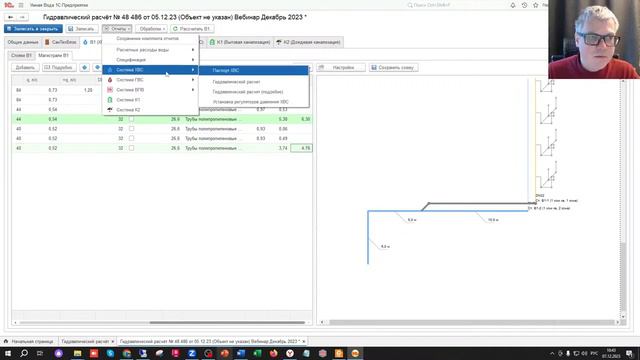Click the notifications bell icon
This screenshot has height=360, width=640.
click(x=513, y=5)
